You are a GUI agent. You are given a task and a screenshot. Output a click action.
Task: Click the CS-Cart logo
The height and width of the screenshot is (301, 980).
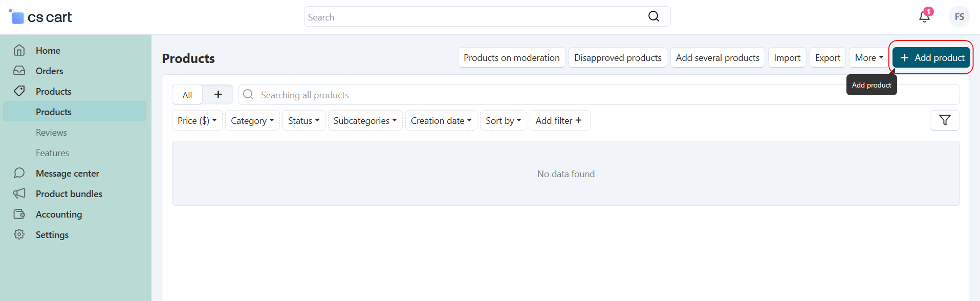coord(41,17)
